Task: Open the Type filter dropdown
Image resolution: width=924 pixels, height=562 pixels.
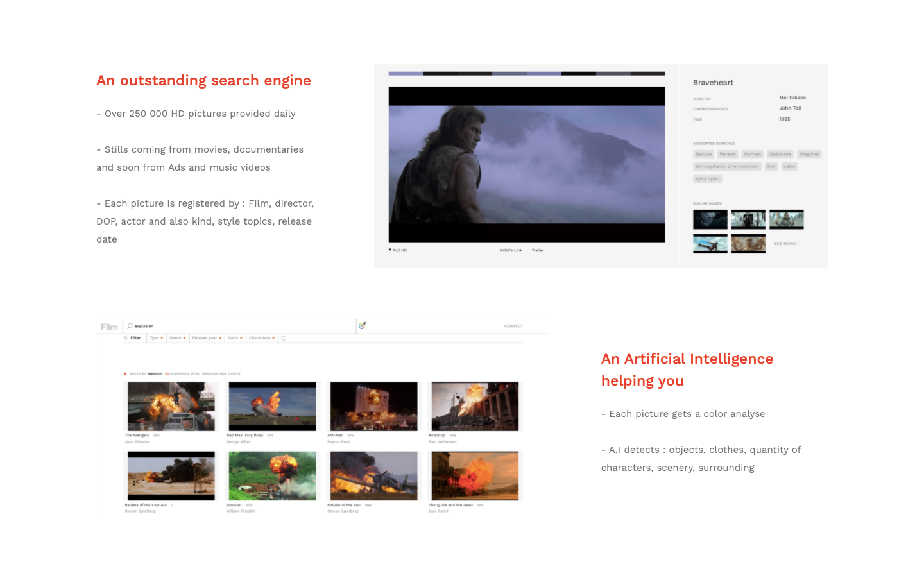Action: click(155, 338)
